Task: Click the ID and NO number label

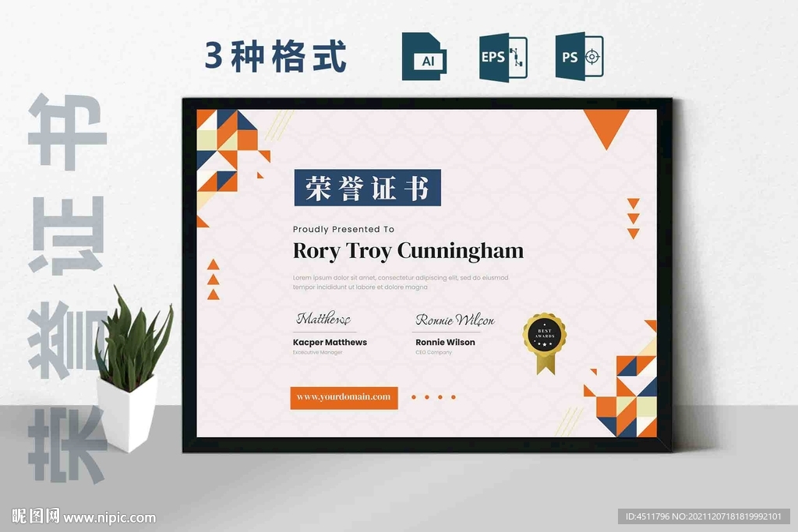Action: (x=704, y=516)
